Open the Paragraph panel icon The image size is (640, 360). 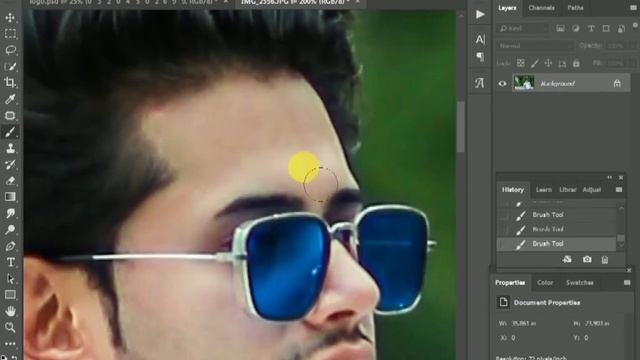480,56
